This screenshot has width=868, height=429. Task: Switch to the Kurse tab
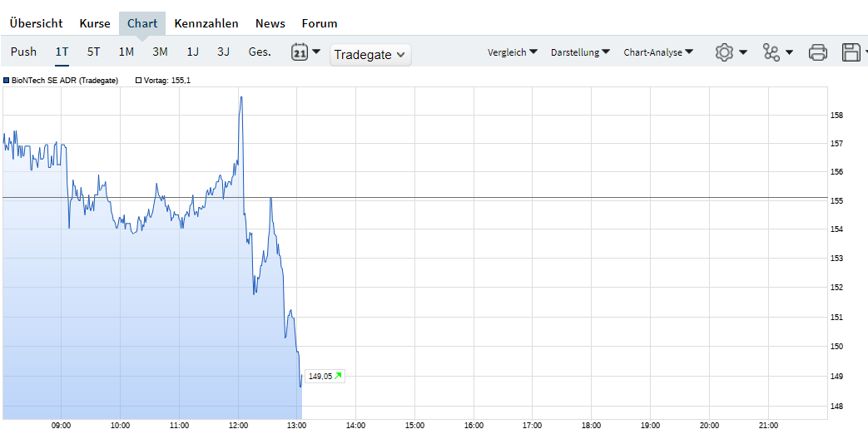(x=95, y=23)
